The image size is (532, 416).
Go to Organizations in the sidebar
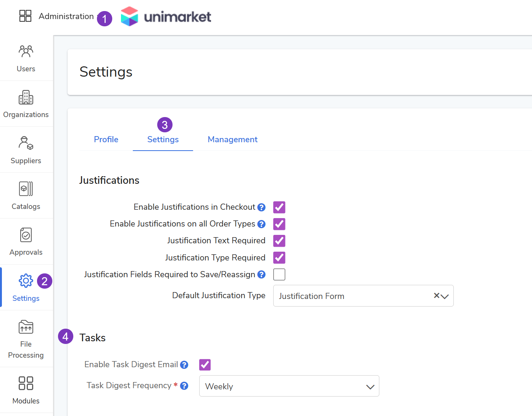tap(26, 98)
